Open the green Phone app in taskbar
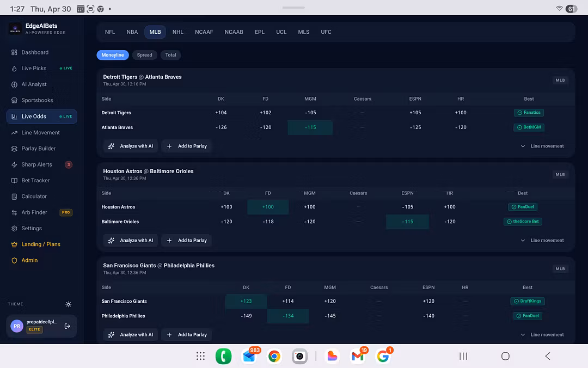Image resolution: width=588 pixels, height=368 pixels. [224, 356]
